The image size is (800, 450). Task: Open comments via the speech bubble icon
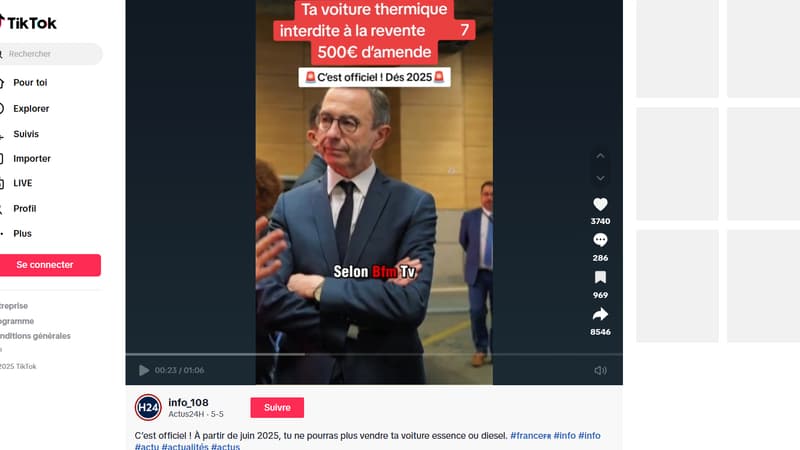click(600, 240)
